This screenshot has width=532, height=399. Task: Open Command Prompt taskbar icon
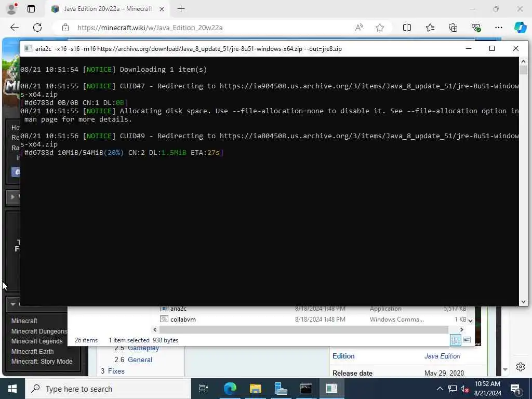point(306,389)
